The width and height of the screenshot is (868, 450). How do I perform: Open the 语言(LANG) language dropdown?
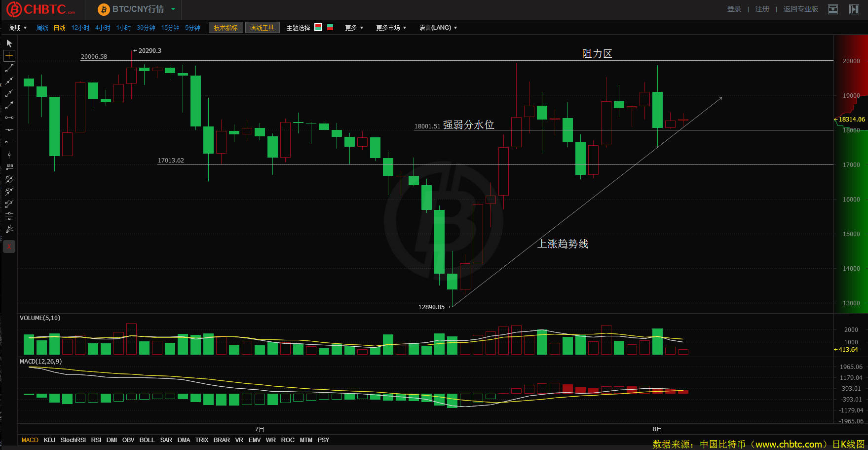point(438,28)
